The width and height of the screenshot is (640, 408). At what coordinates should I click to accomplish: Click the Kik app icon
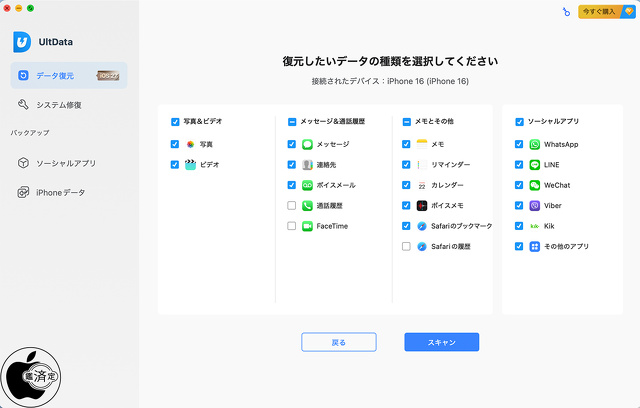point(535,226)
